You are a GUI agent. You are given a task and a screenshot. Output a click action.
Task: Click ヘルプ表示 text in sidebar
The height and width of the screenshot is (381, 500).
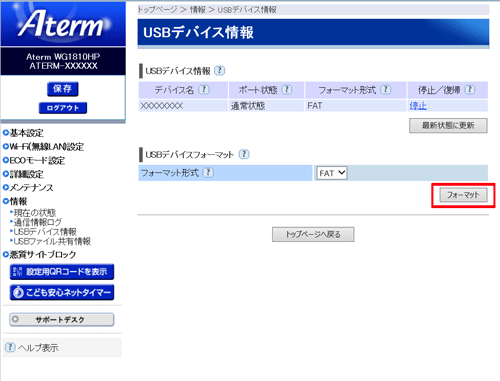[38, 348]
